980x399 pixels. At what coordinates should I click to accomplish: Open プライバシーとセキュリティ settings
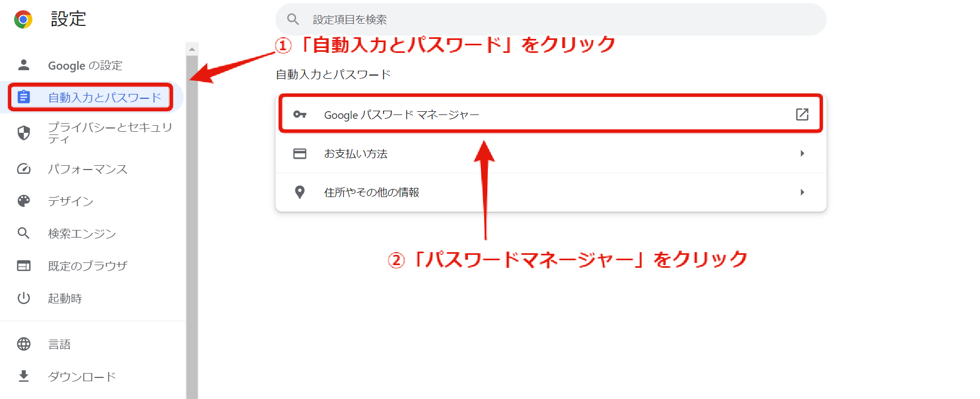(110, 133)
